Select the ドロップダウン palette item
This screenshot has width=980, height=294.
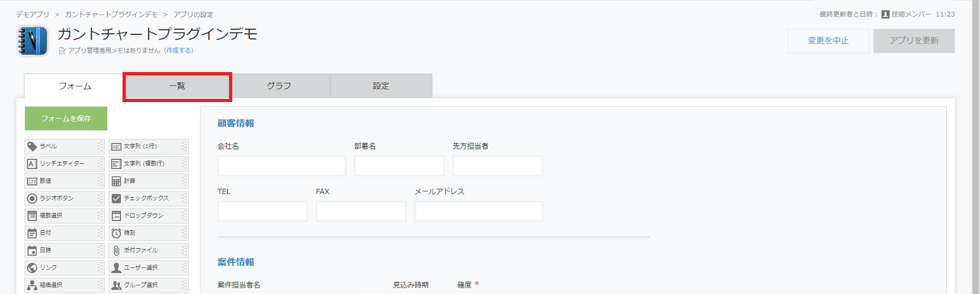pyautogui.click(x=145, y=216)
